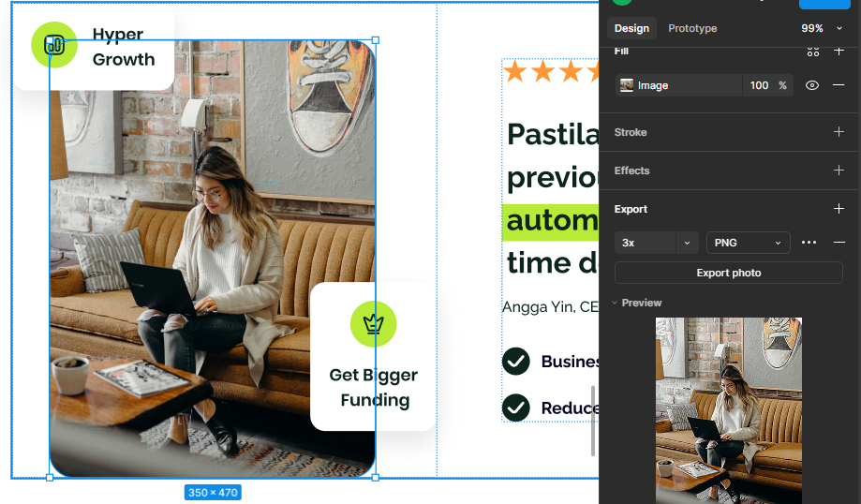Add a new fill with plus icon
The width and height of the screenshot is (861, 504).
(x=839, y=52)
